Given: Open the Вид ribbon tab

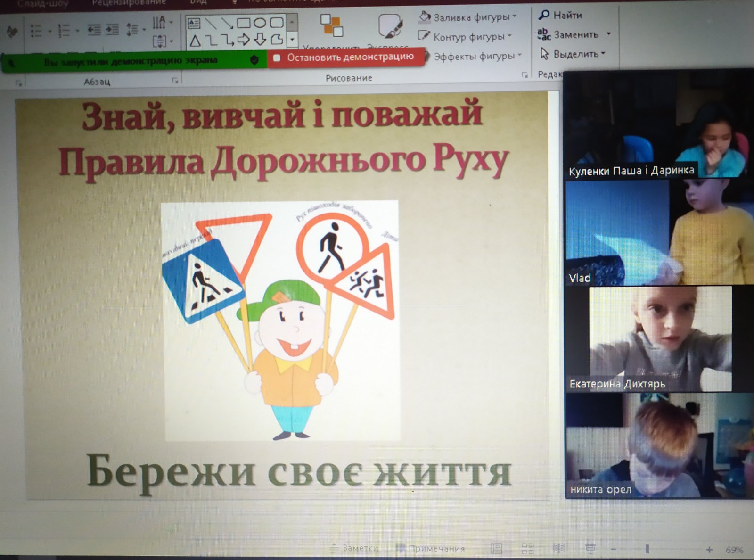Looking at the screenshot, I should pos(198,2).
